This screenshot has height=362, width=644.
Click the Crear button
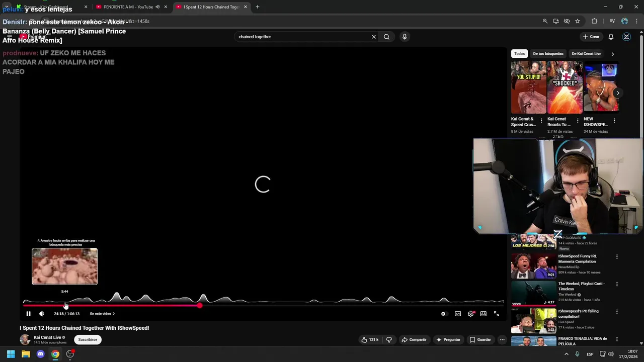point(591,37)
